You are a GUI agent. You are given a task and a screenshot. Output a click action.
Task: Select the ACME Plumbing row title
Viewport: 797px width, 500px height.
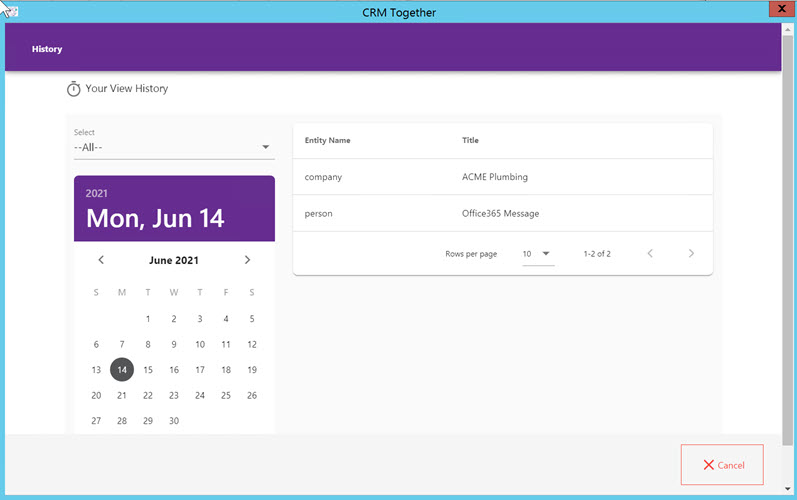[x=495, y=177]
